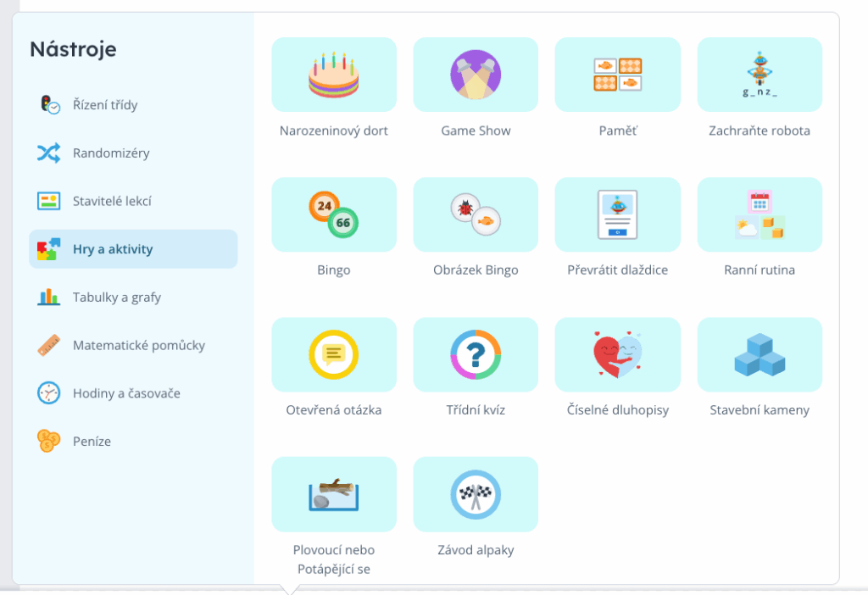The image size is (868, 595).
Task: Open the Převrátit dlaždice activity
Action: [x=617, y=214]
